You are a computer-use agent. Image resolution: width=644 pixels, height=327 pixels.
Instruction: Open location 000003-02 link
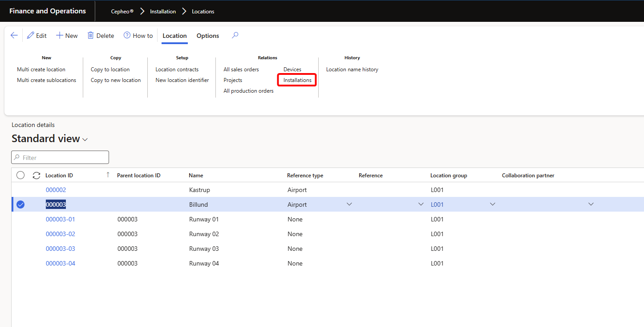[x=61, y=234]
